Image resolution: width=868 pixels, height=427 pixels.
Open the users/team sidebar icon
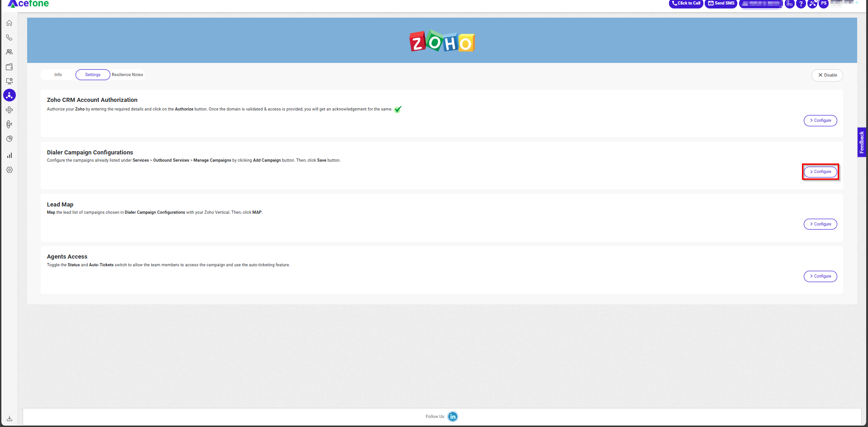(x=9, y=52)
